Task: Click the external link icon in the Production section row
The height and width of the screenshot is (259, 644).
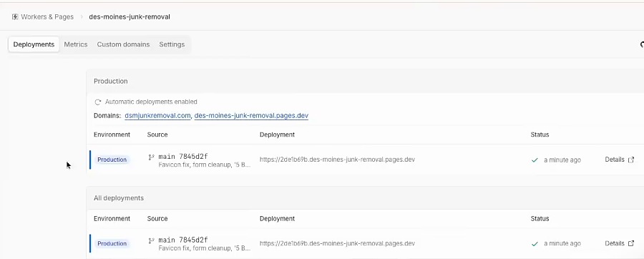Action: pyautogui.click(x=631, y=160)
